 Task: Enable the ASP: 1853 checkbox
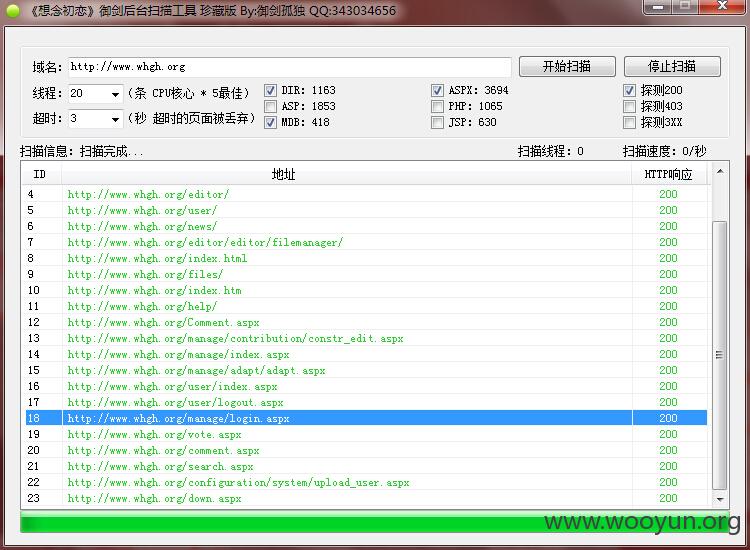(270, 106)
